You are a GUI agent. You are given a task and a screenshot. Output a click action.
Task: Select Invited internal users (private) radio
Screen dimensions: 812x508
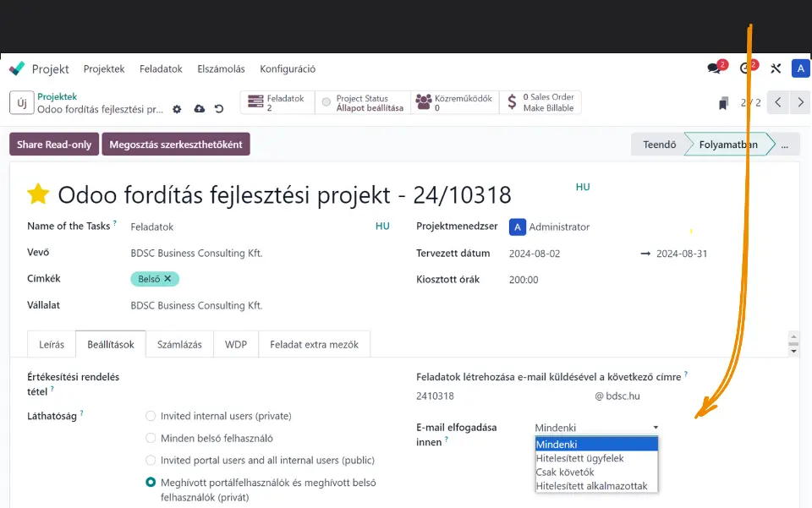point(151,416)
